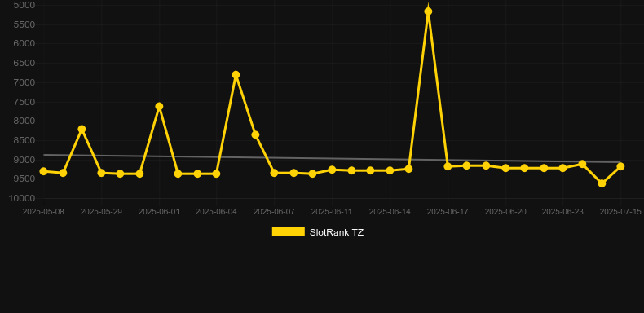644x313 pixels.
Task: Click the x-axis date 2025-06-14
Action: point(390,212)
